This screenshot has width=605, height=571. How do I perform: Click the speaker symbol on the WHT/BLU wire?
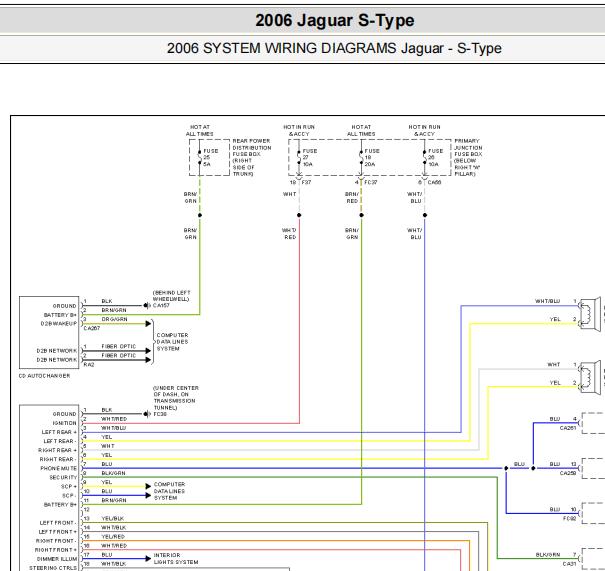coord(590,314)
